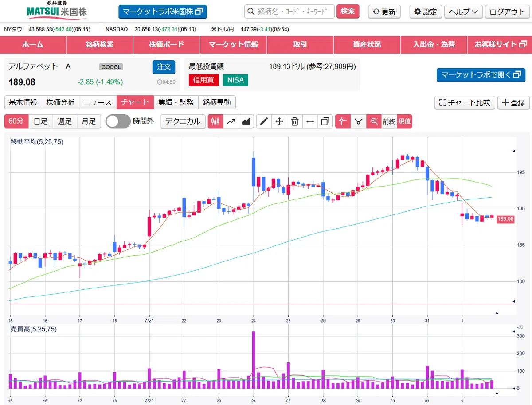
Task: Click the blue 注文 order button
Action: tap(164, 67)
